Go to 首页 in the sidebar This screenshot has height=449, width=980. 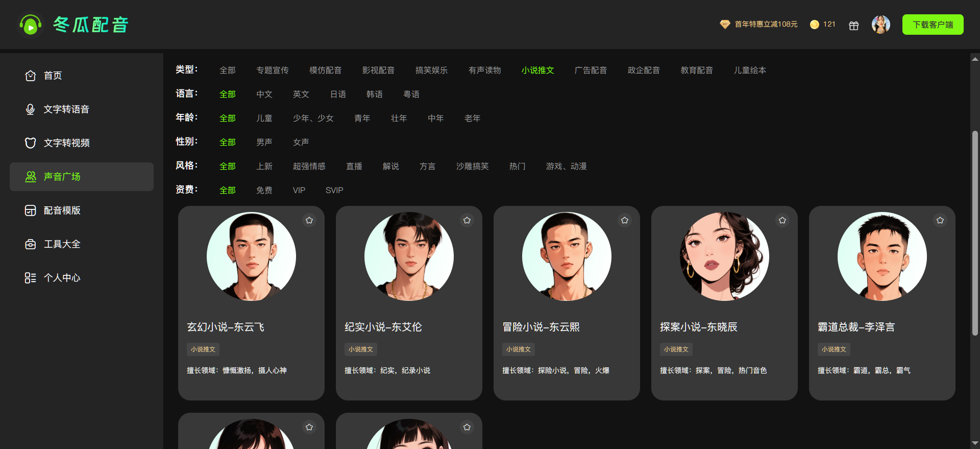coord(82,76)
